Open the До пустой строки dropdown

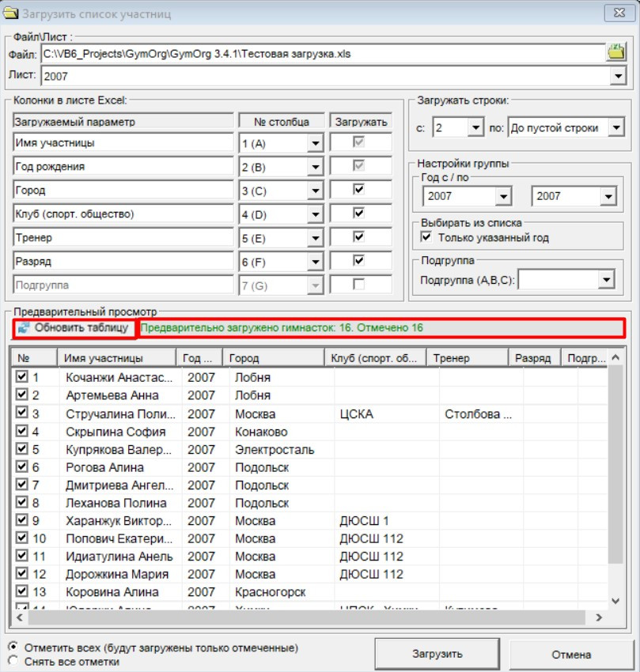click(x=616, y=128)
